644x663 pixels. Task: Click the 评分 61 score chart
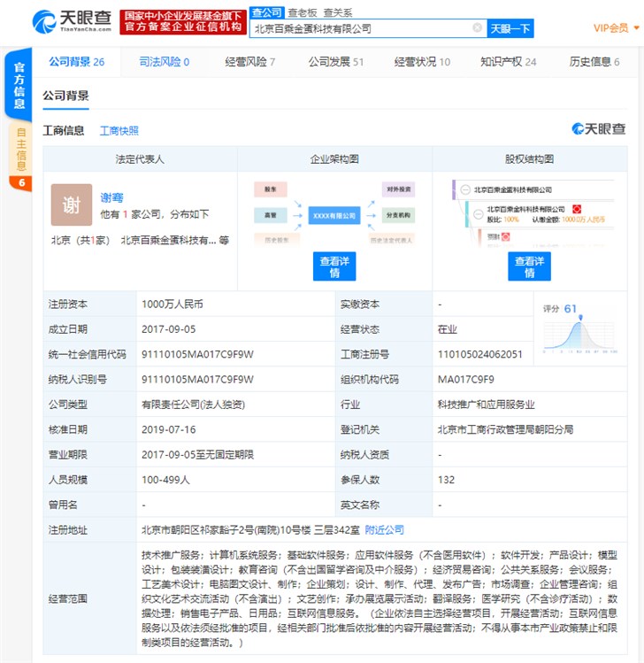click(579, 328)
